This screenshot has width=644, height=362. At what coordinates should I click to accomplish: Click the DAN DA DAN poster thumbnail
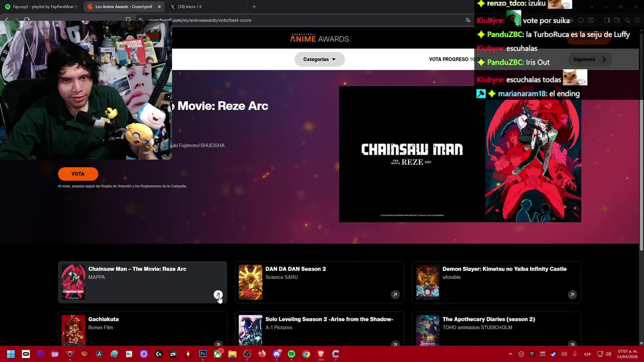pyautogui.click(x=251, y=282)
